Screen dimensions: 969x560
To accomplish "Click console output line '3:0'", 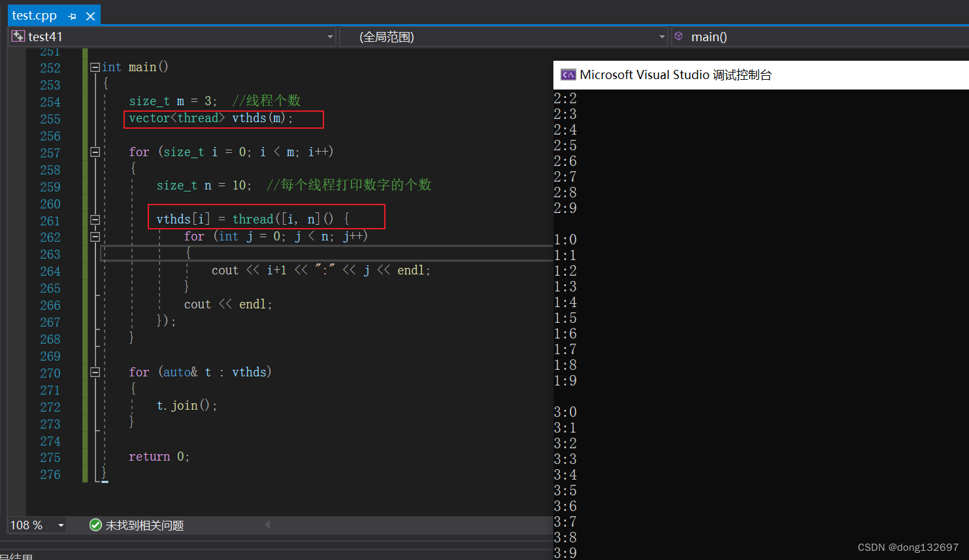I will [565, 412].
